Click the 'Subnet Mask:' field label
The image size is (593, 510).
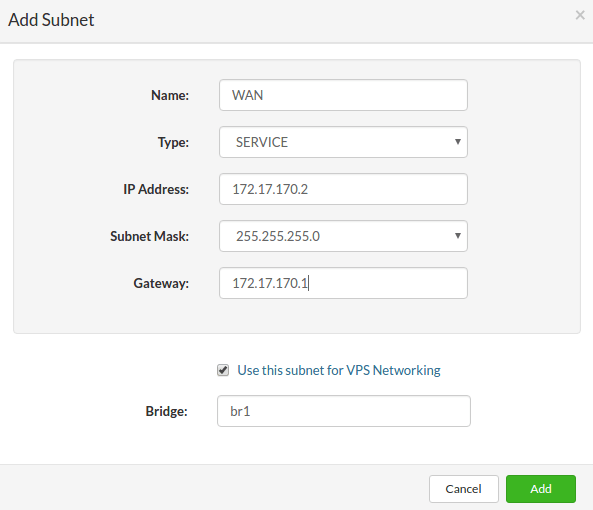point(149,236)
